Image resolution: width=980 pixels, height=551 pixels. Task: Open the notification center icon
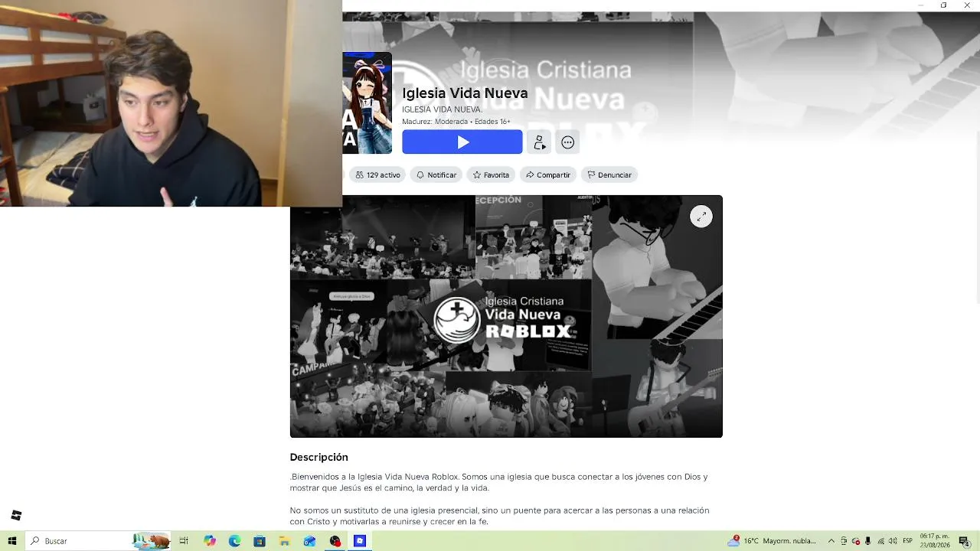(964, 541)
